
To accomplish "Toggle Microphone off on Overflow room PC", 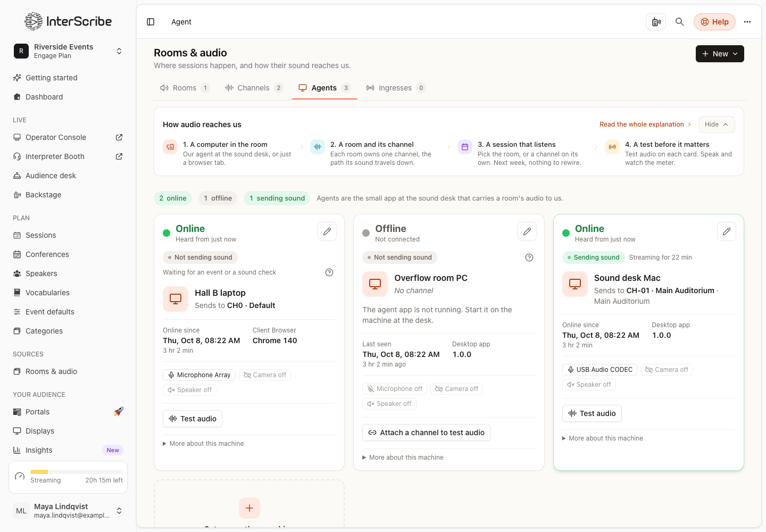I will pyautogui.click(x=395, y=389).
